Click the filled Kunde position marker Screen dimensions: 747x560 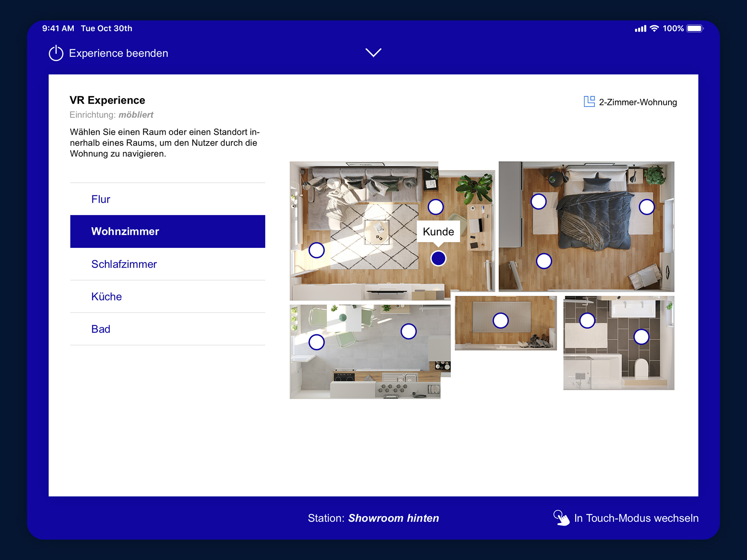coord(438,258)
